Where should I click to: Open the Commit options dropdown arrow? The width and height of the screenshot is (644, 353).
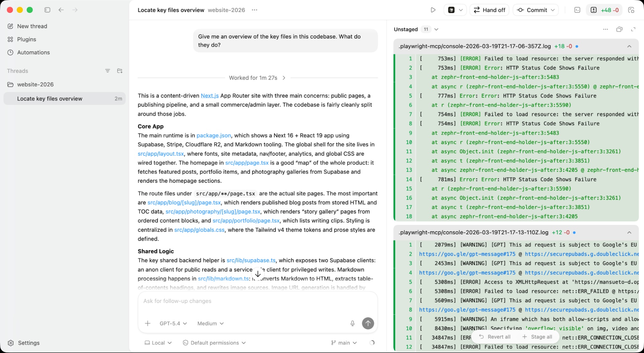(x=553, y=10)
